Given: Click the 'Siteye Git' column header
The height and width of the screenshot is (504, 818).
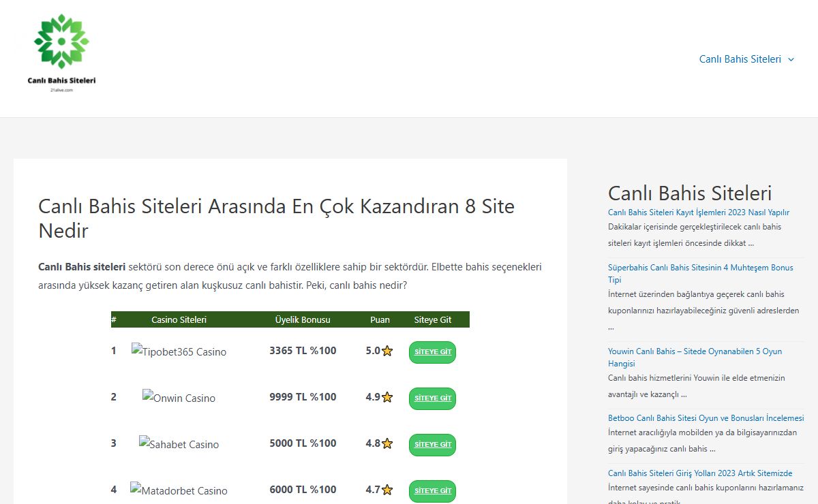Looking at the screenshot, I should [x=433, y=319].
